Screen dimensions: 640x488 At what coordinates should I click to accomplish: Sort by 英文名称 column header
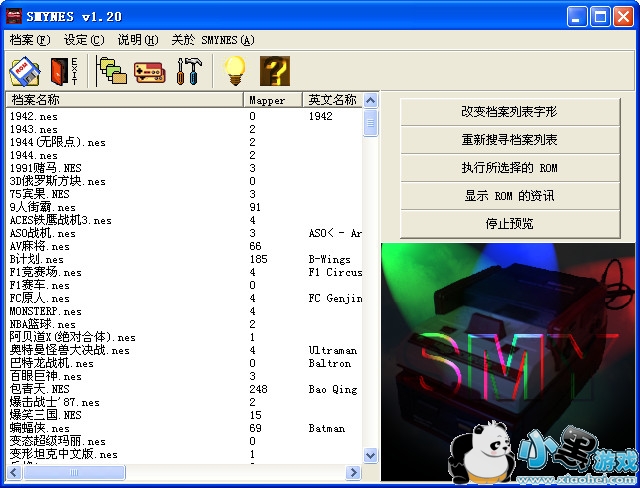332,100
